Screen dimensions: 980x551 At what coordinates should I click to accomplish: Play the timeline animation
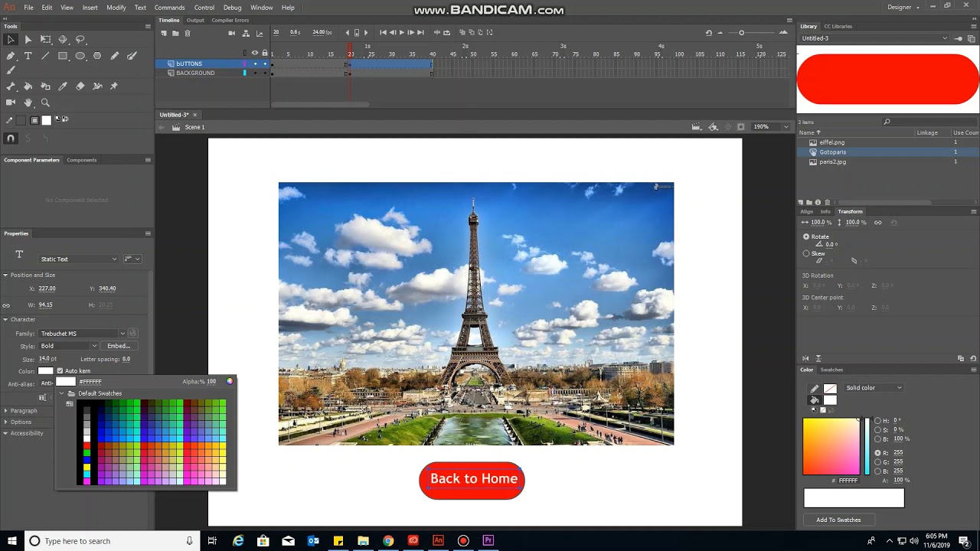point(402,33)
